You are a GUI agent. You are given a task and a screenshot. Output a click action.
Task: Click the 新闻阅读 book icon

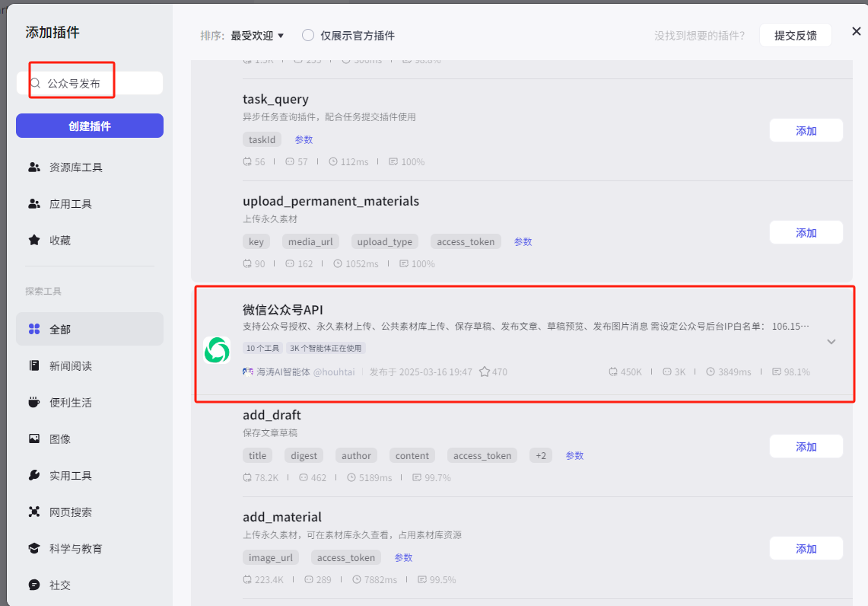(34, 365)
